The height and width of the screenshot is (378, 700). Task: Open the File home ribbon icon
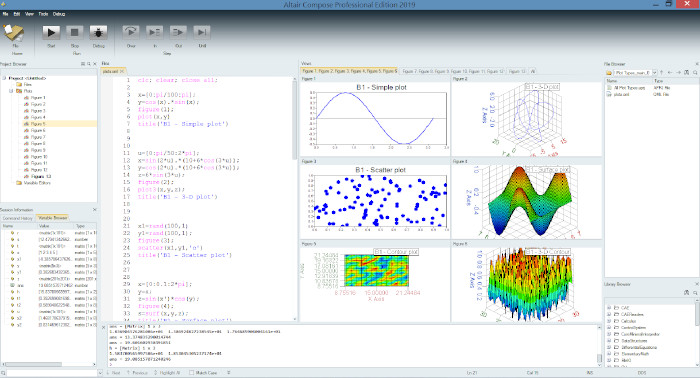point(14,33)
